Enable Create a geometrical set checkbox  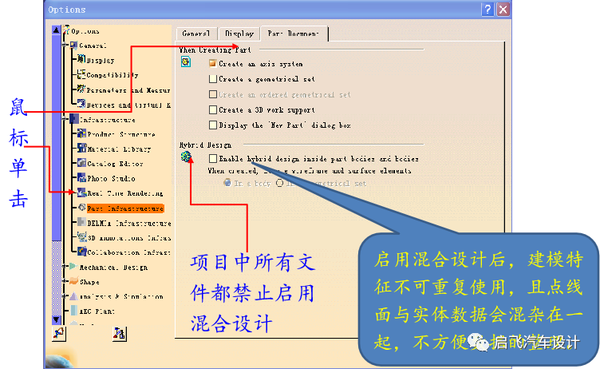(213, 79)
